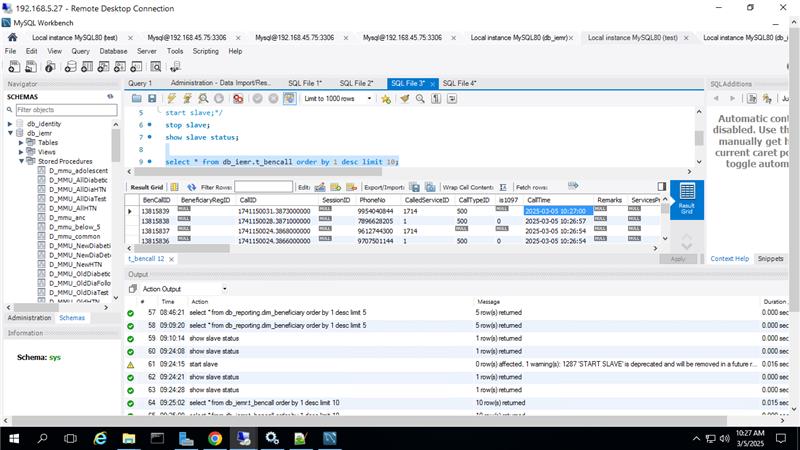Viewport: 800px width, 450px height.
Task: Open SQL script file from main toolbar
Action: click(x=31, y=67)
